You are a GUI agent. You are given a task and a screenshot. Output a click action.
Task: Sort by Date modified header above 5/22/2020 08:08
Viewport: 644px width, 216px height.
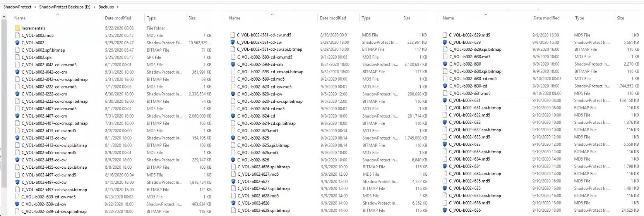(118, 18)
